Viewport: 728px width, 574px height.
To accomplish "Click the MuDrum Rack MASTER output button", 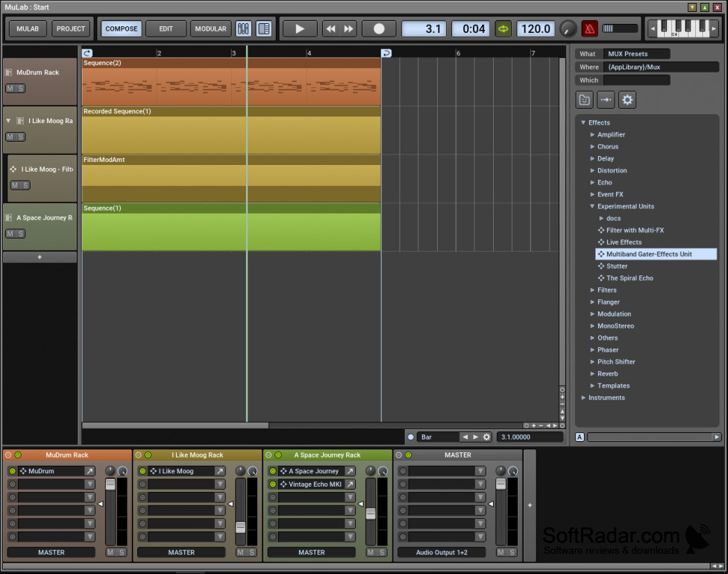I will pyautogui.click(x=51, y=552).
